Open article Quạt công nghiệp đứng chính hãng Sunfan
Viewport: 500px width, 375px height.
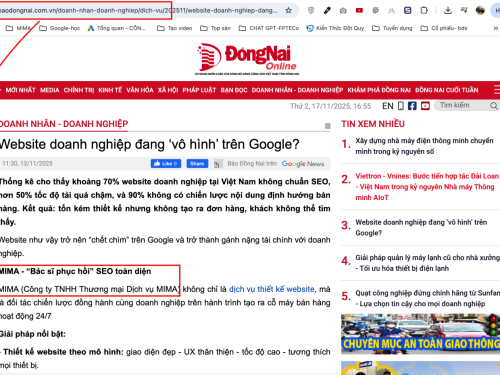click(428, 298)
